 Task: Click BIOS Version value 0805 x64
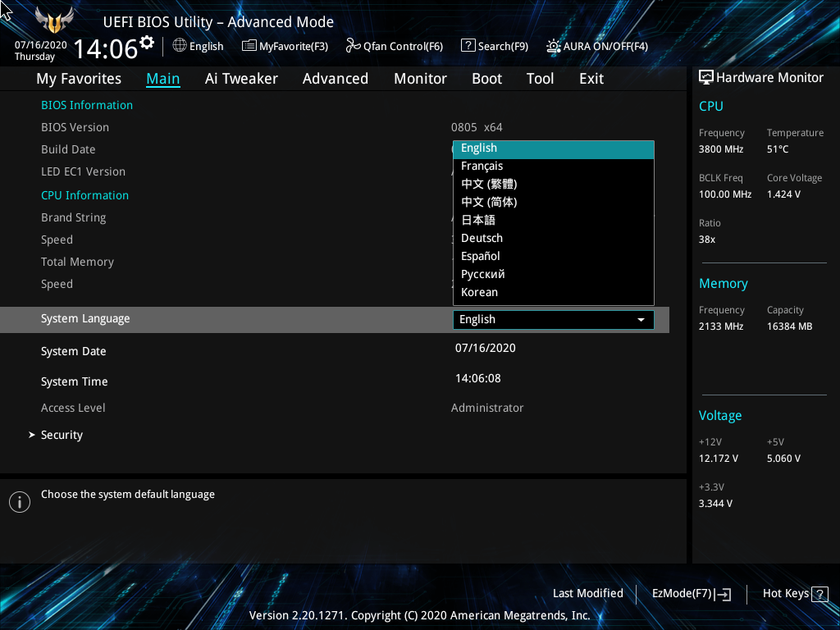tap(477, 127)
